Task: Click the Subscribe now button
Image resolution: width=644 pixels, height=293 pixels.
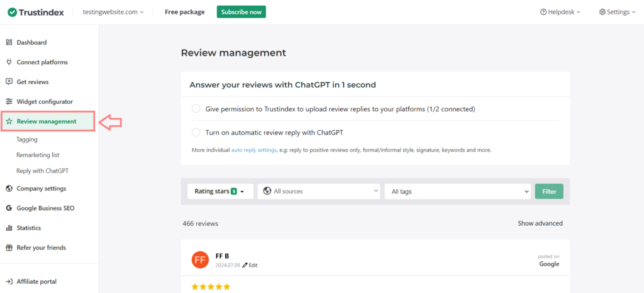Action: click(241, 12)
